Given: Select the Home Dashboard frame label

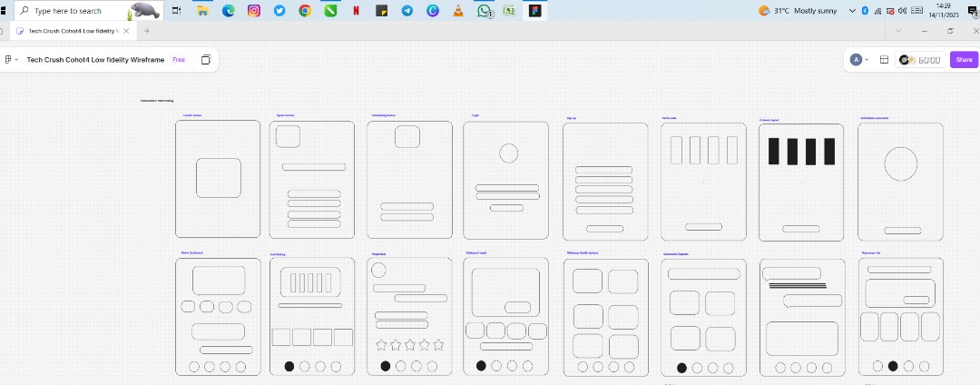Looking at the screenshot, I should pyautogui.click(x=191, y=253).
